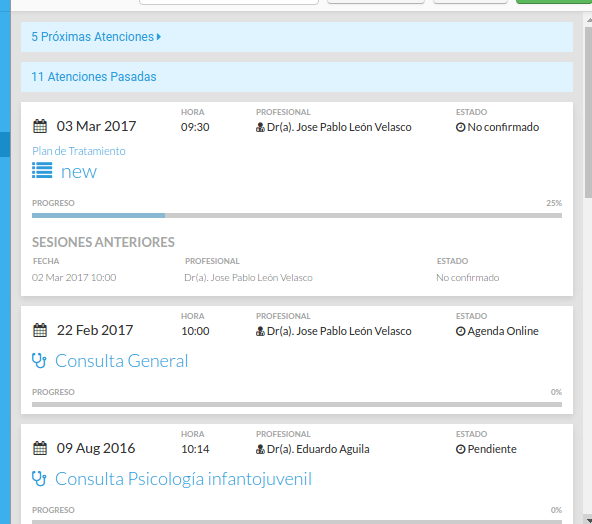Click calendar icon beside 22 Feb 2017
The image size is (592, 524).
click(x=40, y=330)
